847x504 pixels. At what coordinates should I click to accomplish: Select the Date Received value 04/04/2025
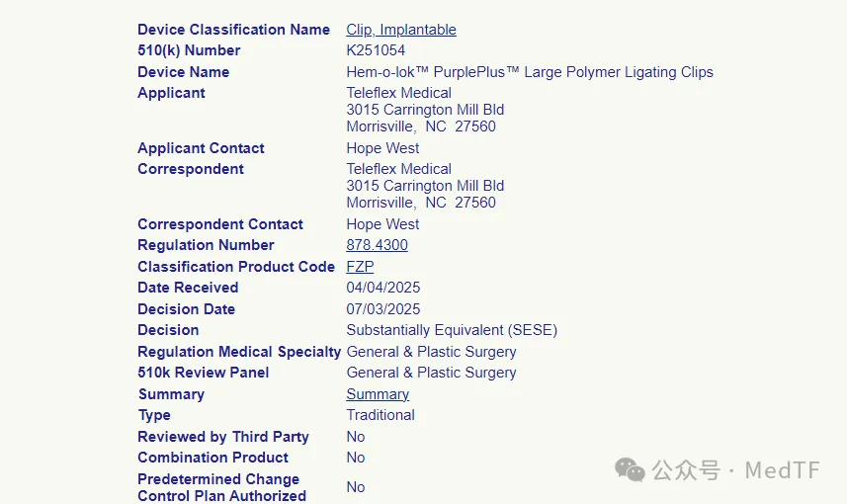382,288
